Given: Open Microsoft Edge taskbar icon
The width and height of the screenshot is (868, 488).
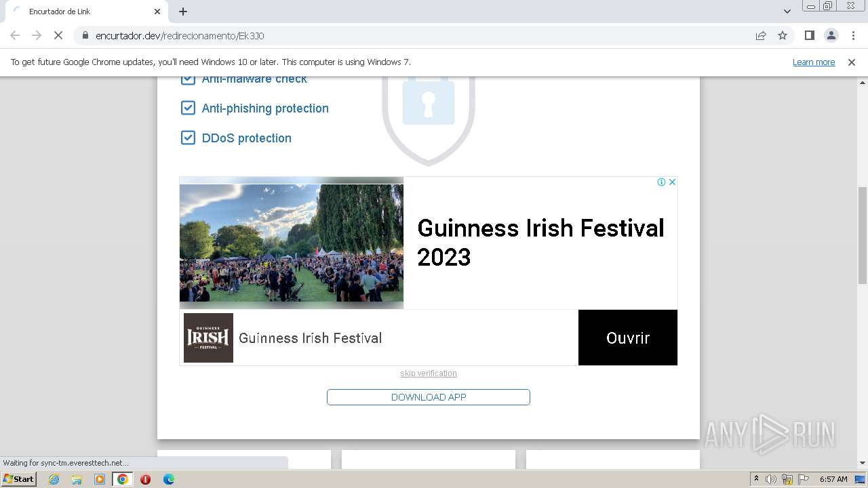Looking at the screenshot, I should (x=168, y=479).
